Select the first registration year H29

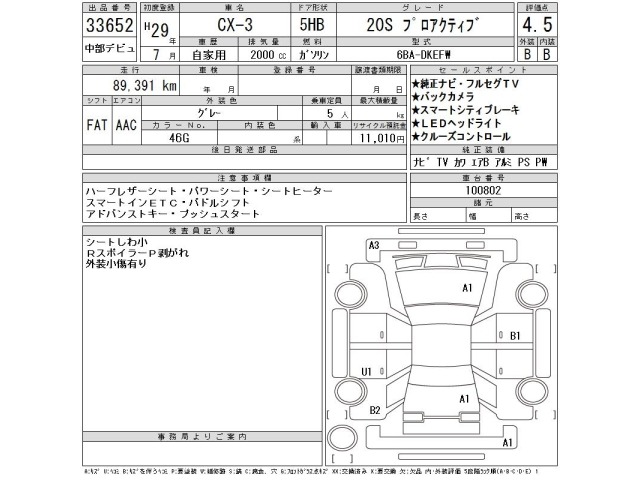pyautogui.click(x=157, y=29)
